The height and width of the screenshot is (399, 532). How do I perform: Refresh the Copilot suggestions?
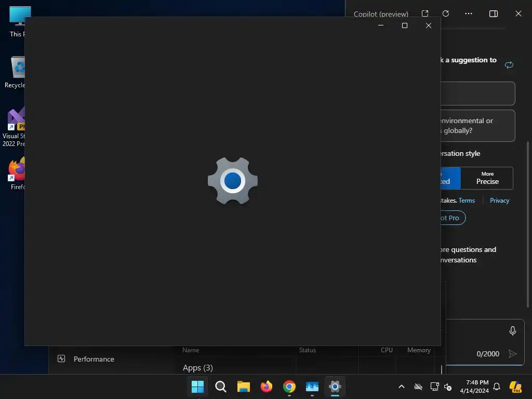(x=509, y=65)
